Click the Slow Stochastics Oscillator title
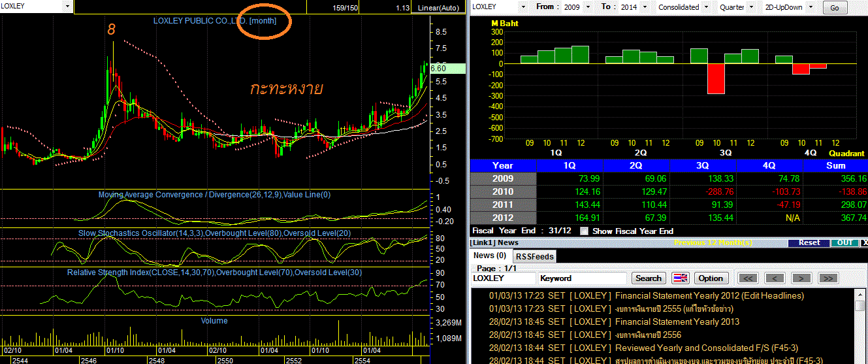868x364 pixels. click(215, 233)
